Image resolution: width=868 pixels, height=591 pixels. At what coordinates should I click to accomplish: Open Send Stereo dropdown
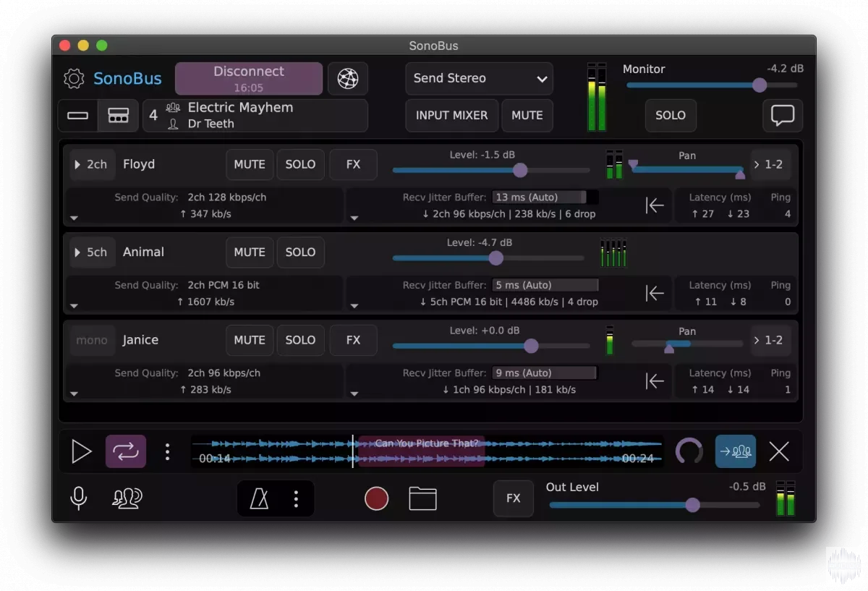pos(479,78)
